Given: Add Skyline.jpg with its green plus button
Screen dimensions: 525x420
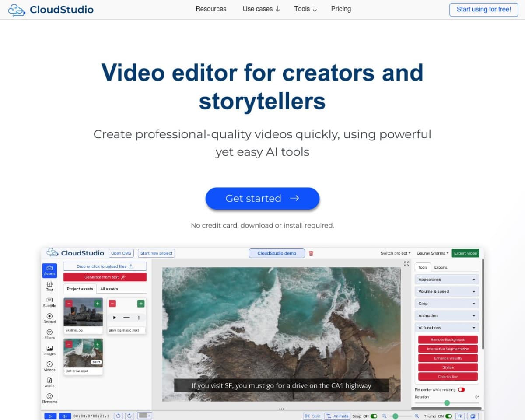Looking at the screenshot, I should pyautogui.click(x=98, y=303).
